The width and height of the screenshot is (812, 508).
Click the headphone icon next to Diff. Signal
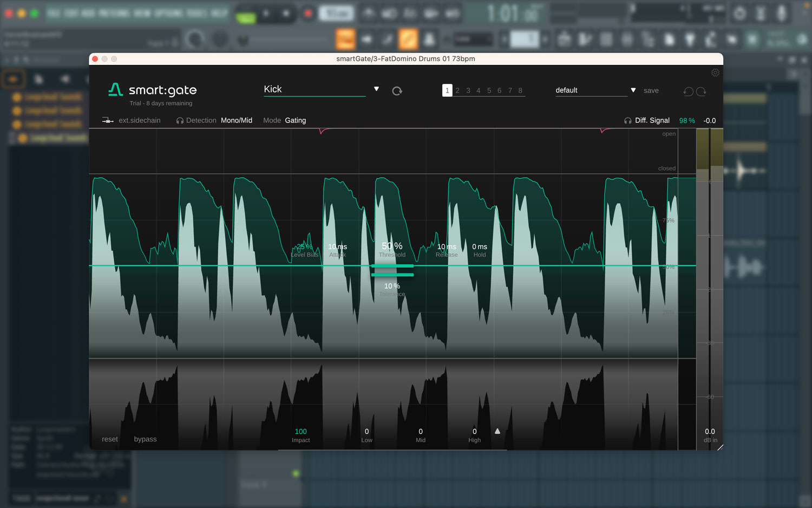point(628,121)
